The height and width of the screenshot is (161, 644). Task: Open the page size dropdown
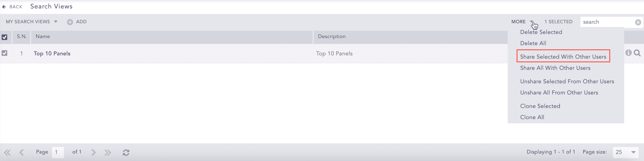point(633,152)
